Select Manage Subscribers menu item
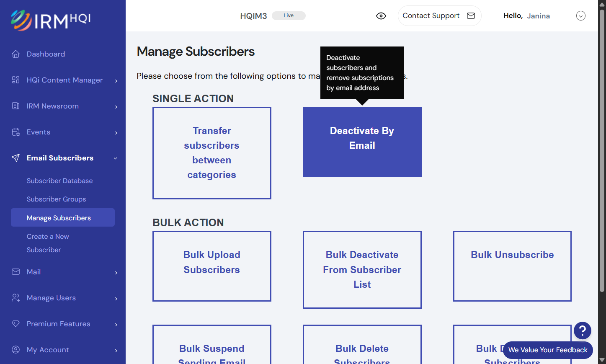This screenshot has height=364, width=606. [x=63, y=218]
